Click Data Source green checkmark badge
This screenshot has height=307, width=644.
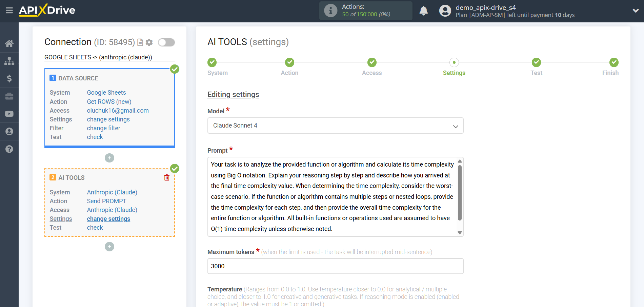(175, 69)
